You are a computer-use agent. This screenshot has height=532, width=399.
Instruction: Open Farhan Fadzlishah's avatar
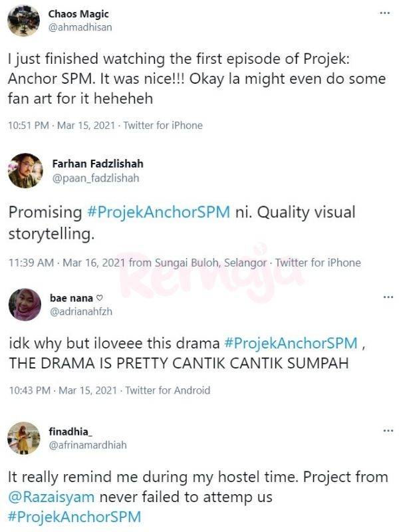(25, 171)
